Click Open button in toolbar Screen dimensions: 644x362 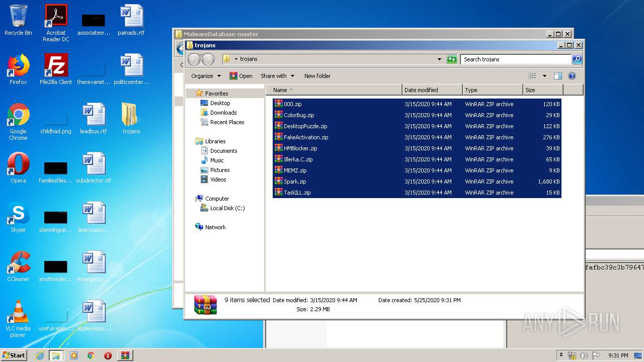tap(241, 76)
